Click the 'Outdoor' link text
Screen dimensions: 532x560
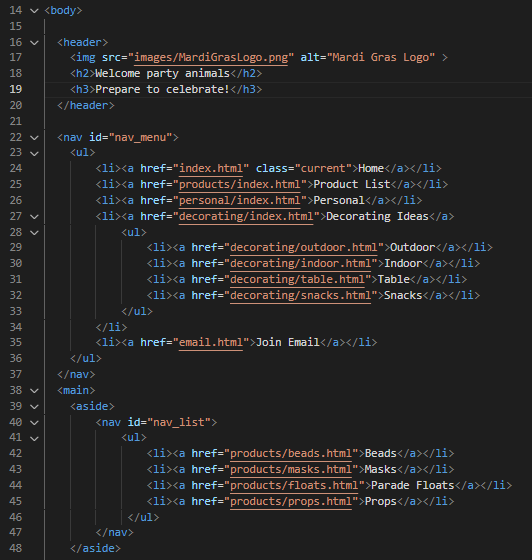412,247
